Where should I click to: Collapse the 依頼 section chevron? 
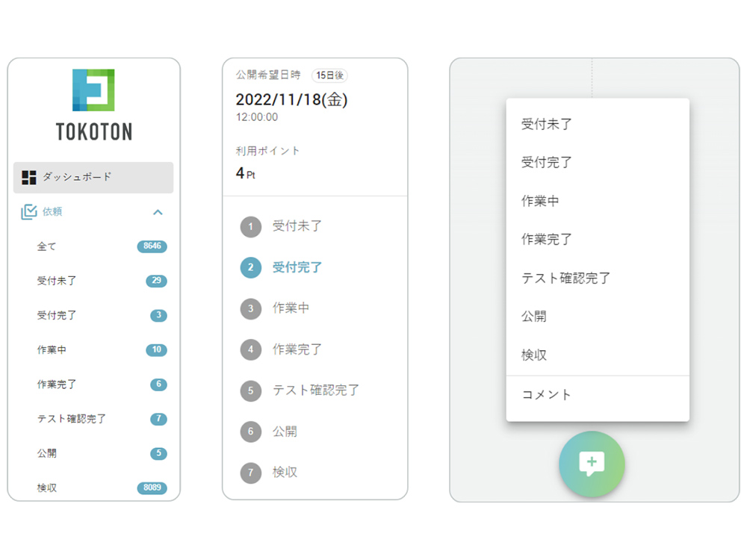pyautogui.click(x=158, y=212)
